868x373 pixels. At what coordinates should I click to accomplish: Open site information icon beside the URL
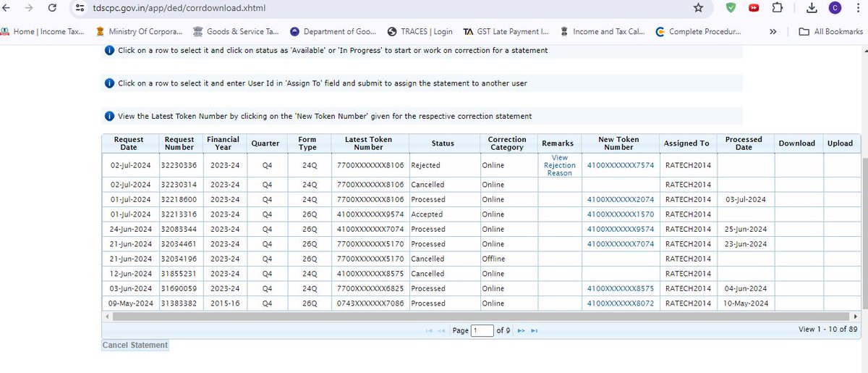pos(80,8)
